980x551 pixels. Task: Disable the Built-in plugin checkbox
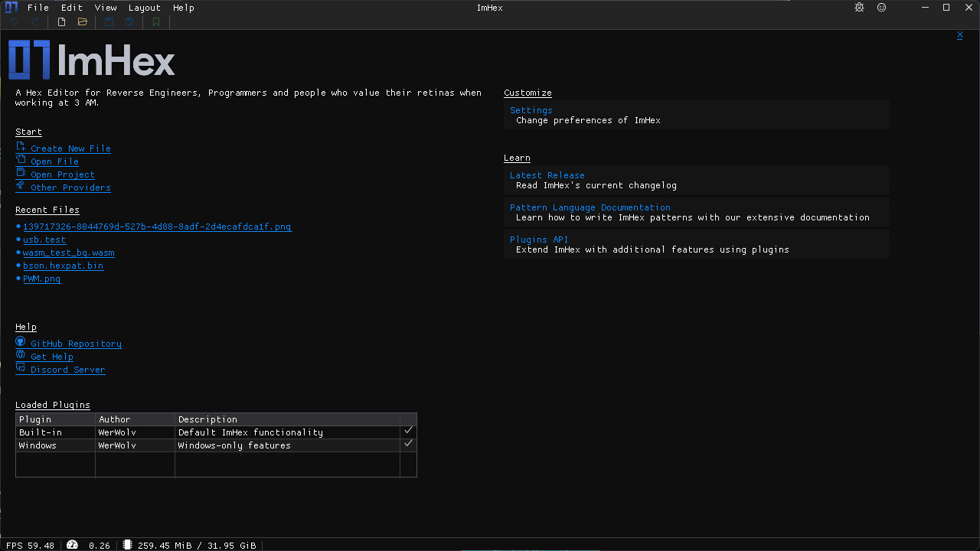click(407, 431)
